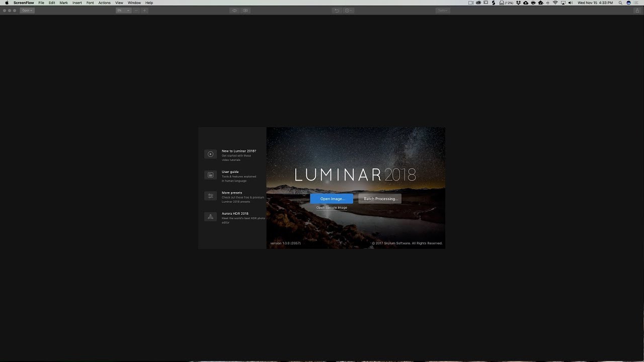Open the toolbar Open dropdown
The image size is (644, 362).
[x=27, y=10]
